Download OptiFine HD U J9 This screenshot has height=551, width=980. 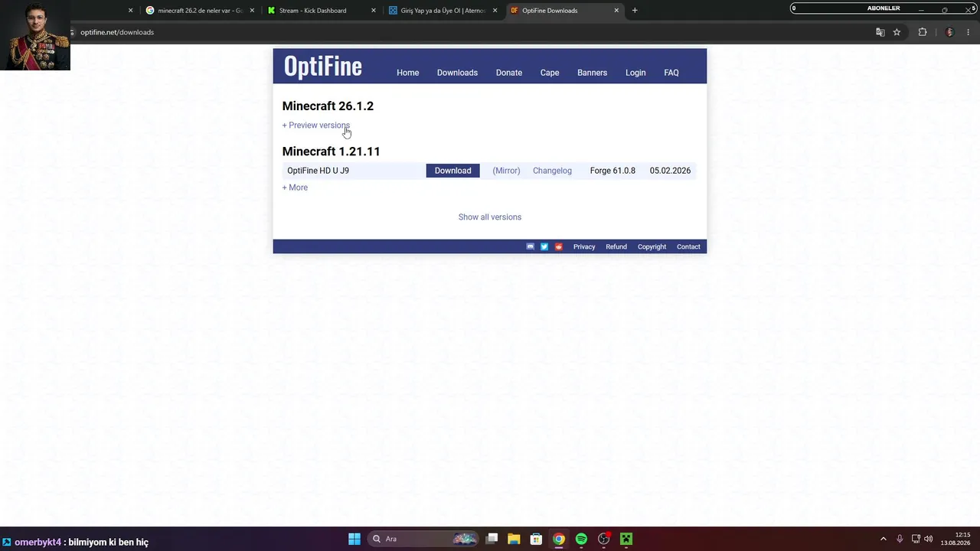click(453, 171)
